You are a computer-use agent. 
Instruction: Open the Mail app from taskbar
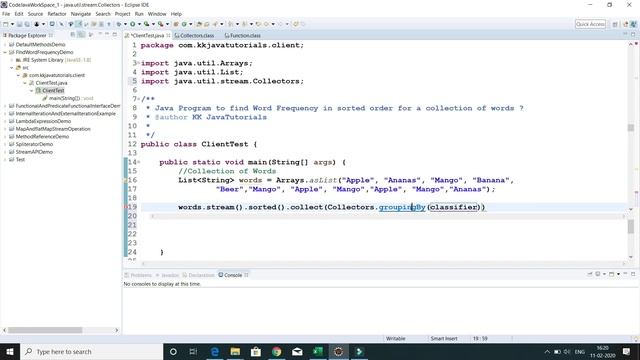(x=297, y=351)
